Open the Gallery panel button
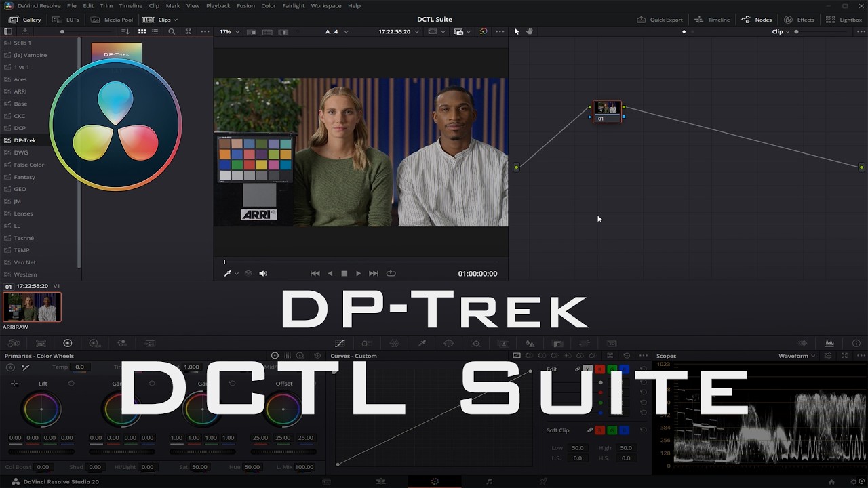868x488 pixels. click(24, 20)
